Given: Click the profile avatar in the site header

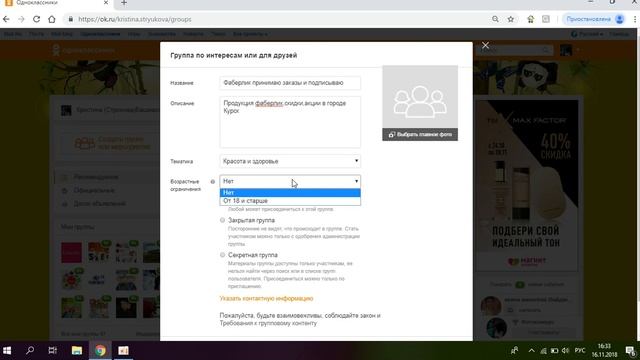Looking at the screenshot, I should [x=566, y=50].
